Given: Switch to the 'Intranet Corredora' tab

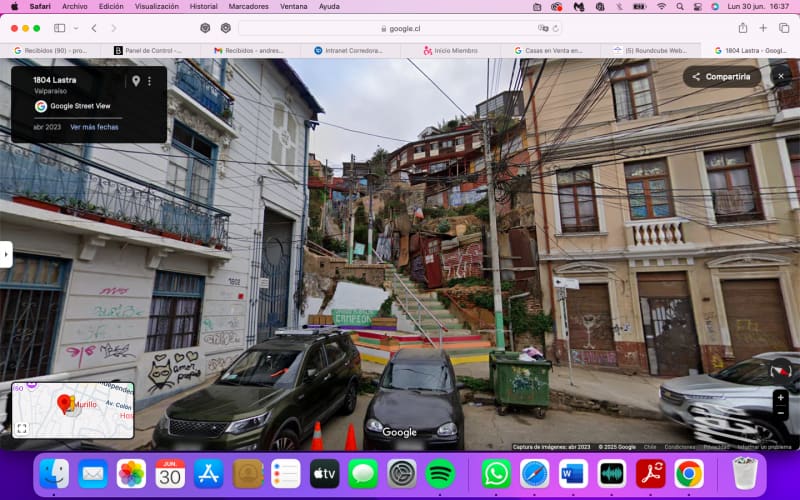Looking at the screenshot, I should coord(349,51).
